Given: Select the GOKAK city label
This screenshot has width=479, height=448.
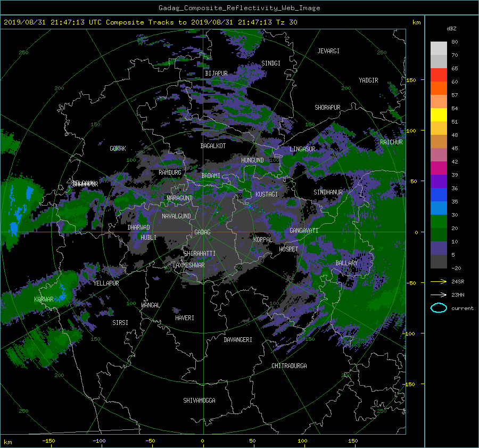Looking at the screenshot, I should click(x=118, y=149).
